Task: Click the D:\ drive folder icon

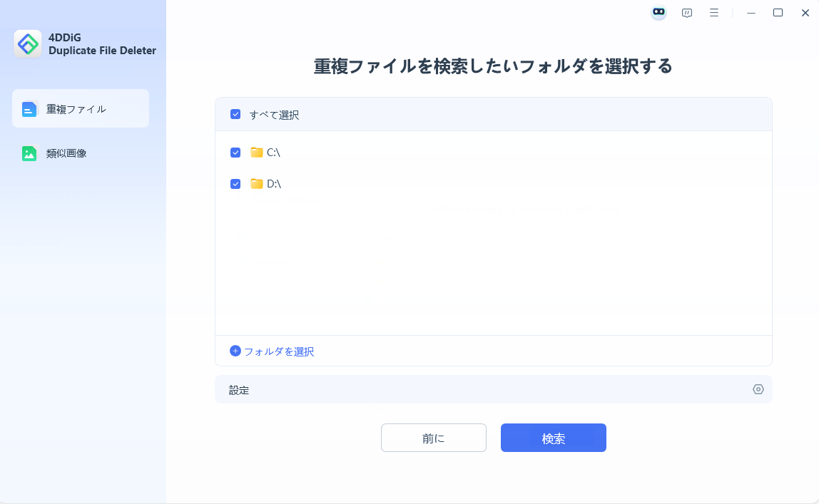Action: pos(257,183)
